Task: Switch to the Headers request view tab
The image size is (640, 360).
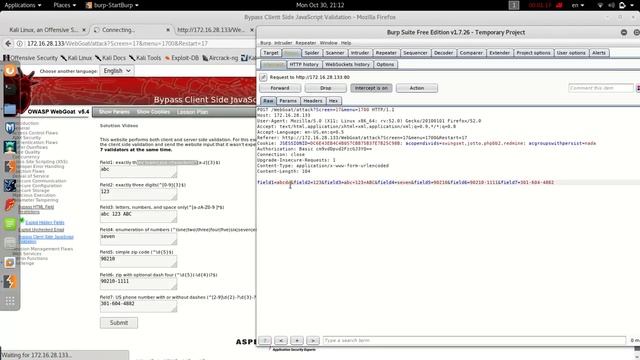Action: [313, 101]
